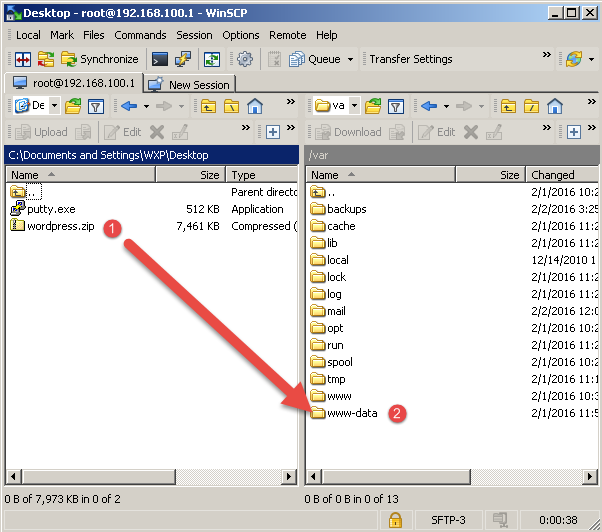Click the remote panel plus selection icon
The image size is (602, 532).
(x=574, y=132)
